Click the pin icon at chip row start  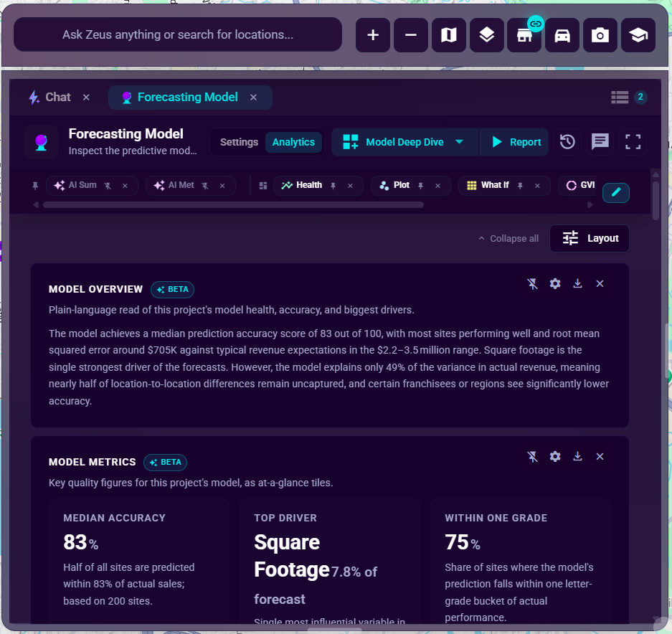point(36,186)
